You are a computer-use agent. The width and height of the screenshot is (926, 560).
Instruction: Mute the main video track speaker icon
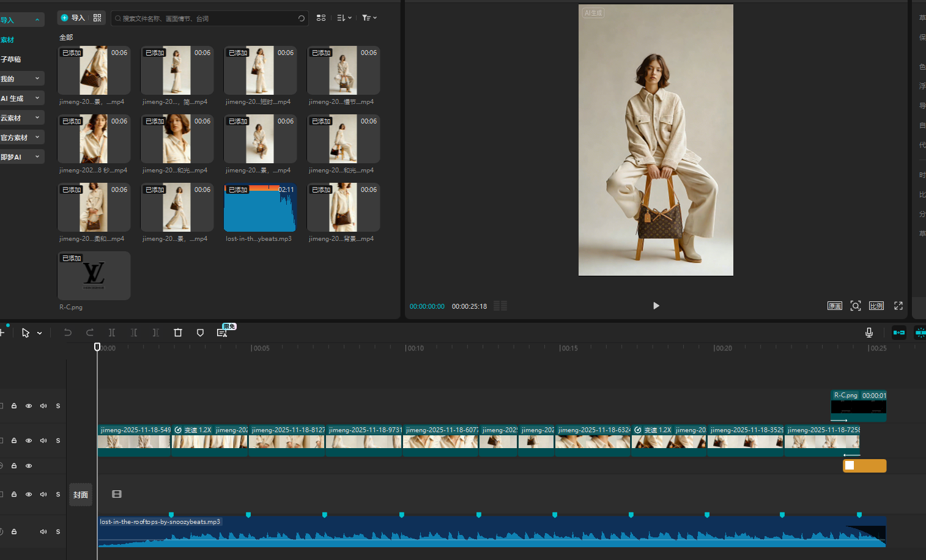tap(43, 441)
